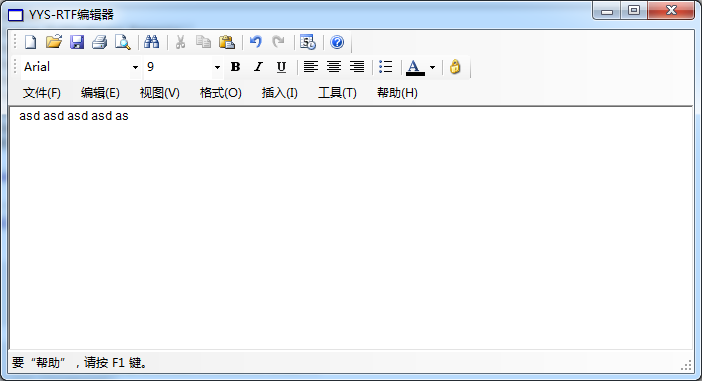Maximize the YYS-RTF editor window
The image size is (702, 381).
point(634,11)
